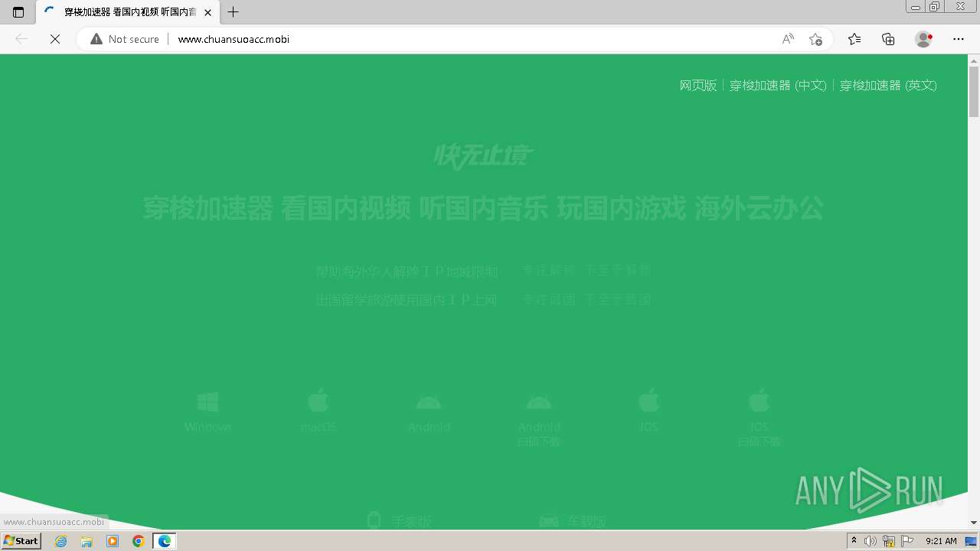This screenshot has width=980, height=551.
Task: Click the scrollbar down arrow
Action: click(x=974, y=523)
